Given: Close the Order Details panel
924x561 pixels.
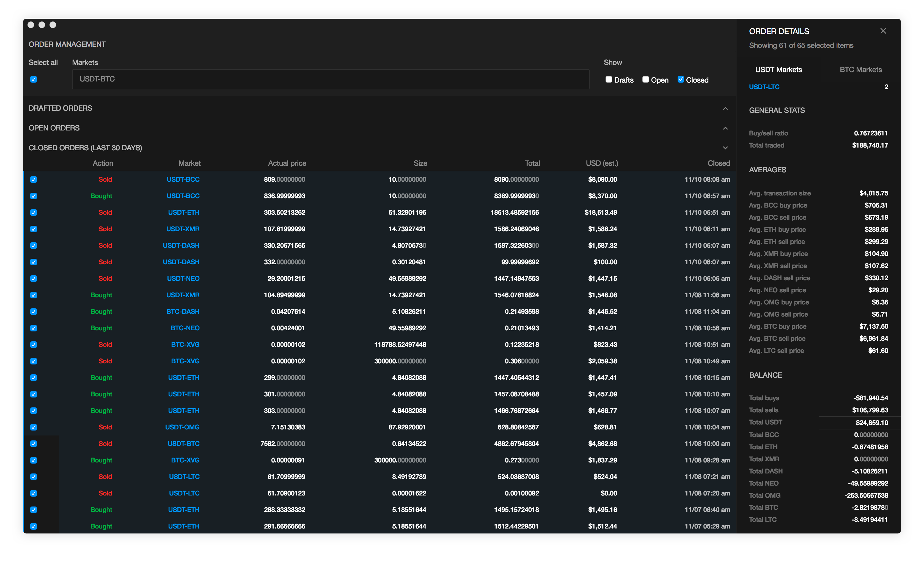Looking at the screenshot, I should (883, 31).
